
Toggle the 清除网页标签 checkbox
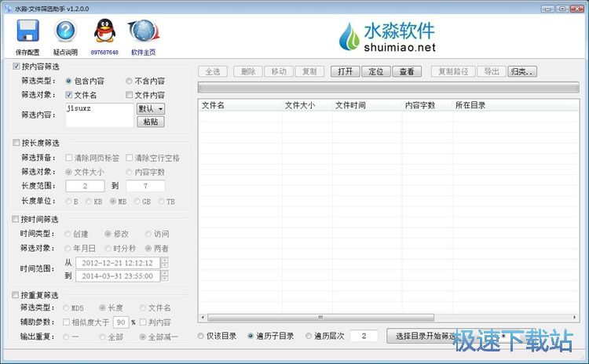(69, 158)
